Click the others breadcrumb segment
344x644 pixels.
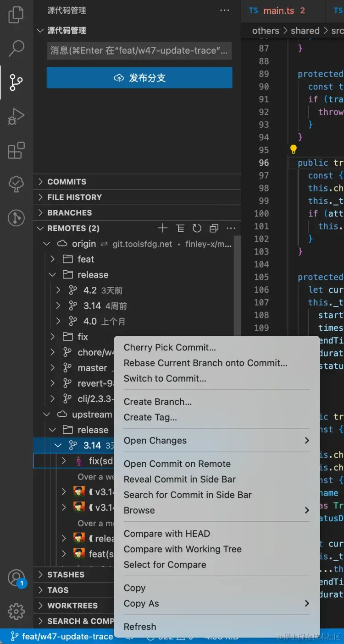(x=266, y=31)
